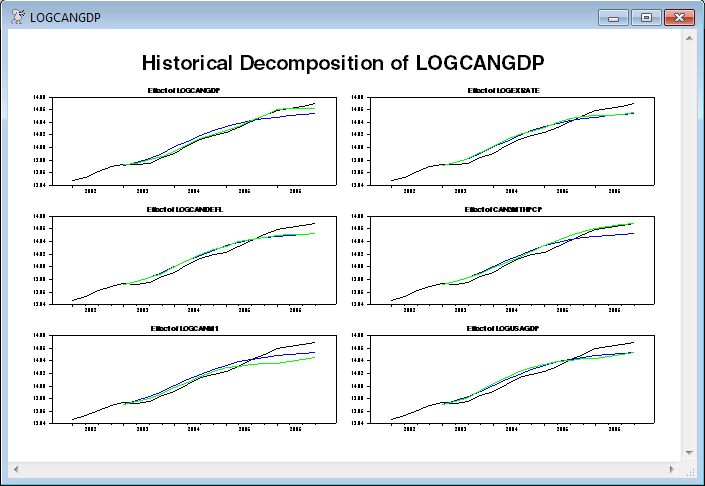Click the vertical scrollbar down arrow

[x=688, y=452]
